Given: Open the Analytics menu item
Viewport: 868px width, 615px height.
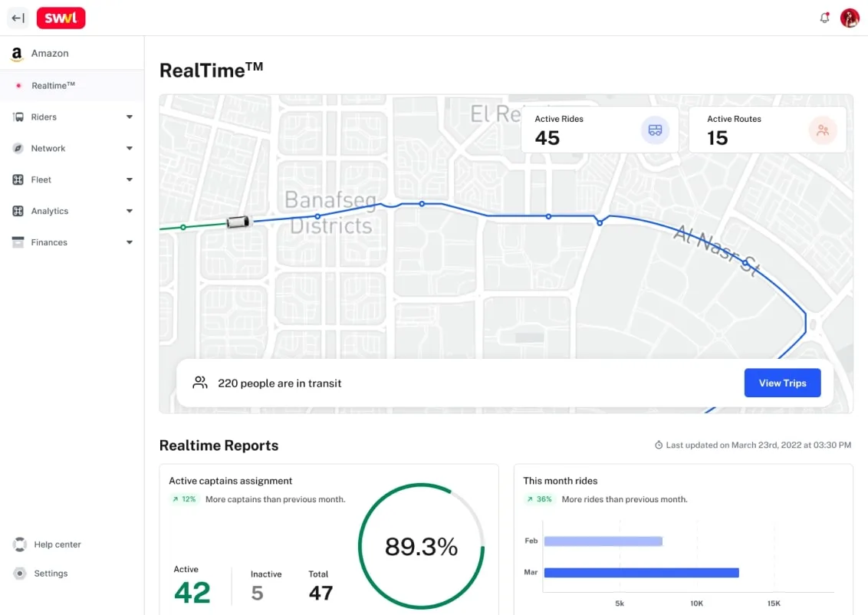Looking at the screenshot, I should tap(50, 212).
